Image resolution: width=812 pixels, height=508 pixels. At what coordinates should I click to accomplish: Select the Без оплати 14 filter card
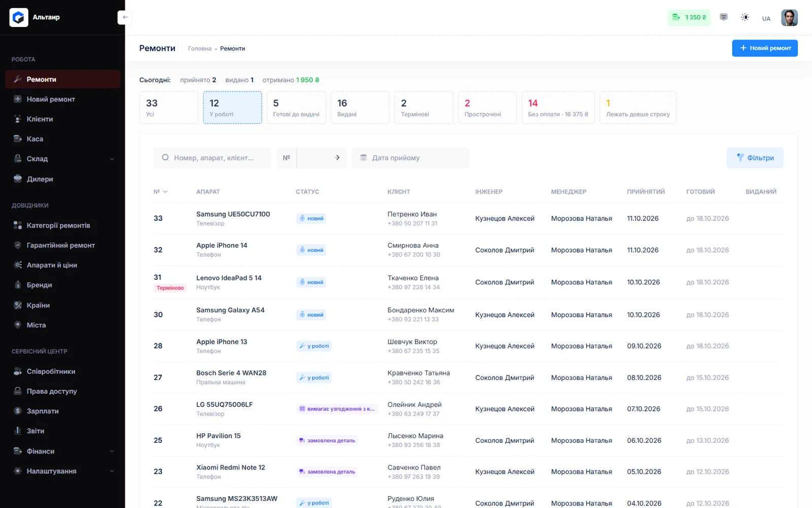pyautogui.click(x=558, y=108)
